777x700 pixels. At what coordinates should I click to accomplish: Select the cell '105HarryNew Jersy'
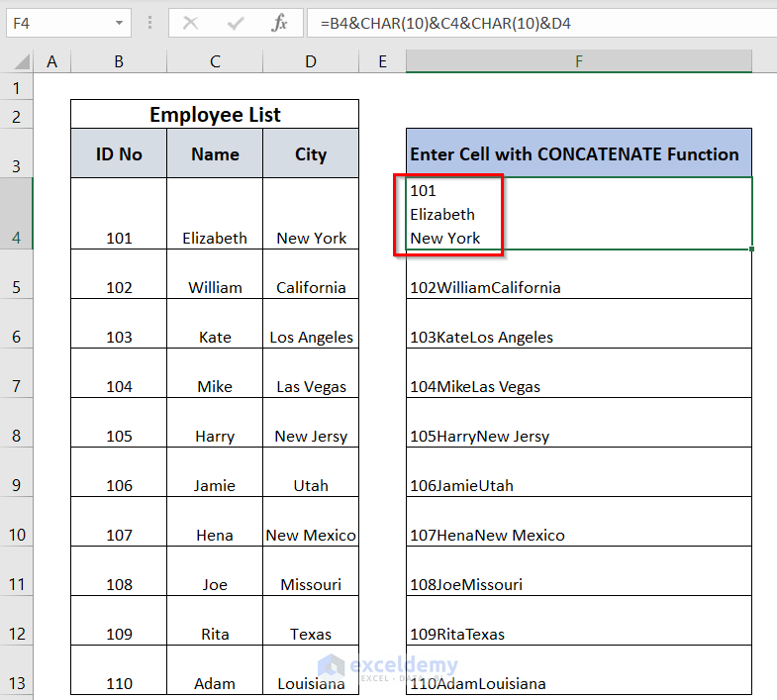pos(579,423)
